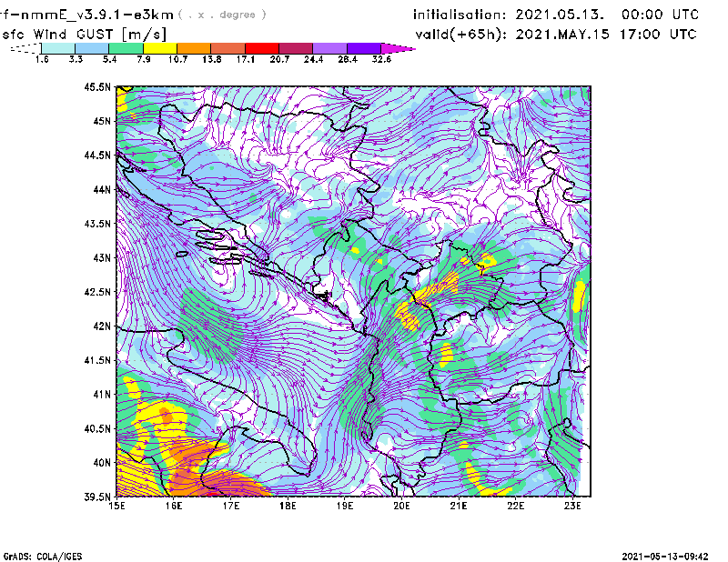The width and height of the screenshot is (728, 562).
Task: Select the violet 28.4–32.6 legend swatch
Action: (363, 48)
